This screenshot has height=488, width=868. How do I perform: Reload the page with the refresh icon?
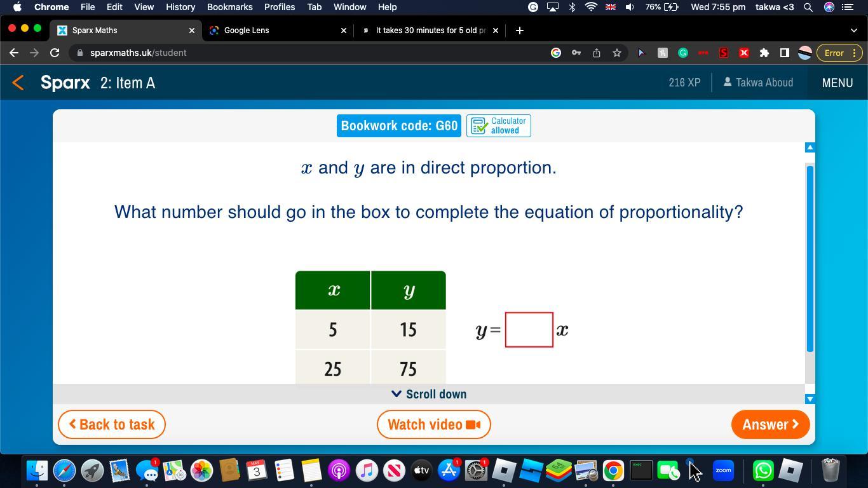(x=55, y=53)
